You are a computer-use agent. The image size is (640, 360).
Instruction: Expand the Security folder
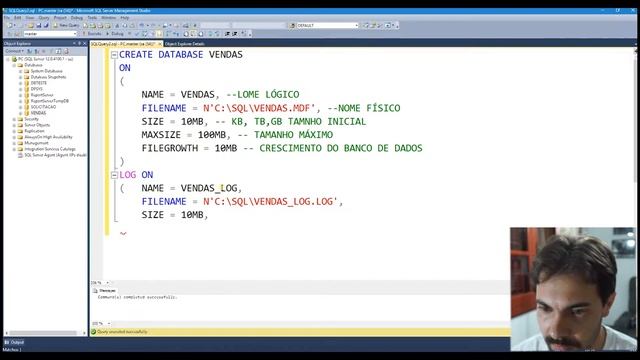coord(14,119)
